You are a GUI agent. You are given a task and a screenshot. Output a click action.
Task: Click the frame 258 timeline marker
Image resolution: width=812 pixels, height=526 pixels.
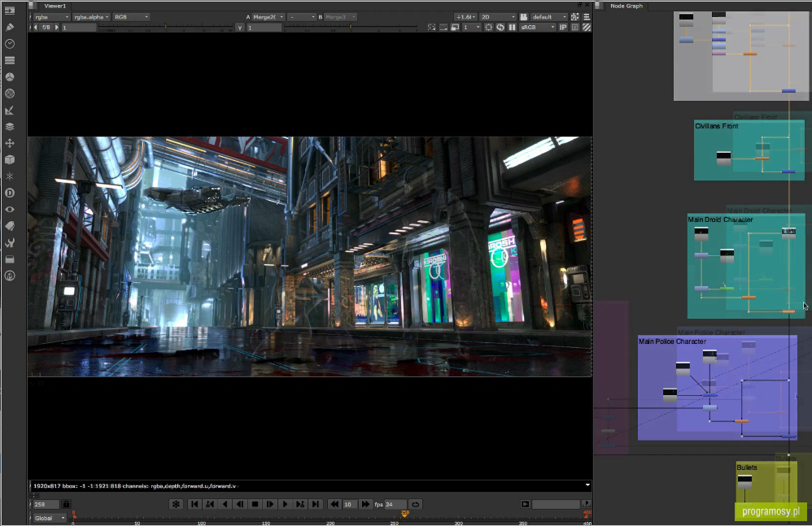pos(405,514)
